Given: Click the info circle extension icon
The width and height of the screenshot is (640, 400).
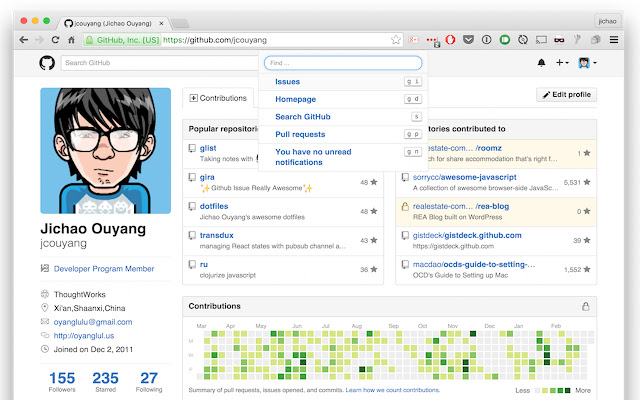Looking at the screenshot, I should click(487, 40).
